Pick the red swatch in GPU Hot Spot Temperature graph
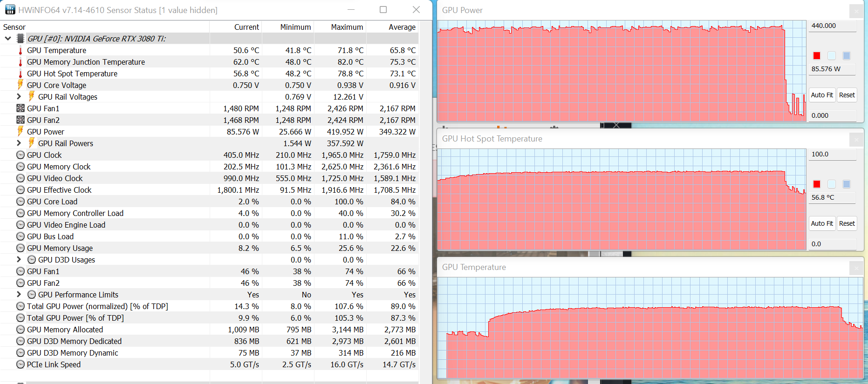 coord(817,184)
